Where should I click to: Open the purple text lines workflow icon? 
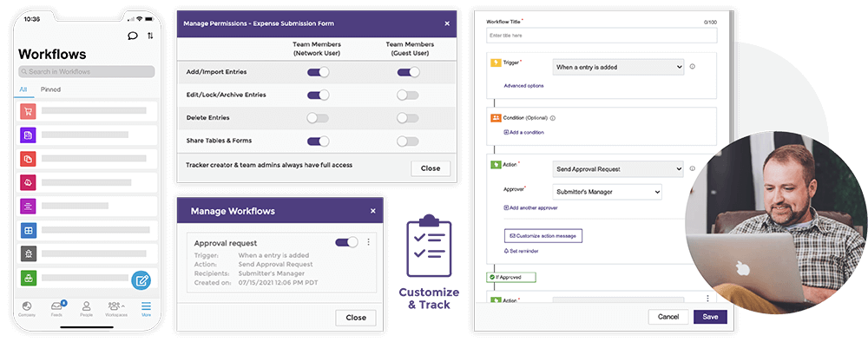click(x=29, y=206)
